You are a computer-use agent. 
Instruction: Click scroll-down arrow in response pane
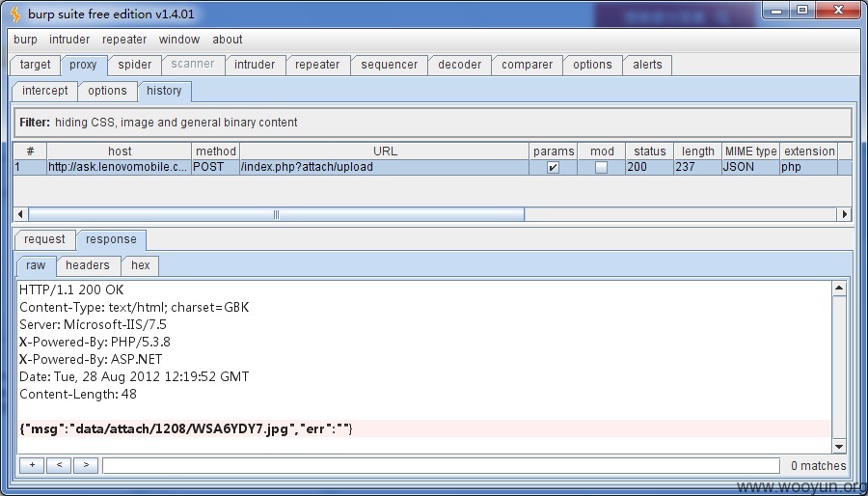[x=839, y=446]
